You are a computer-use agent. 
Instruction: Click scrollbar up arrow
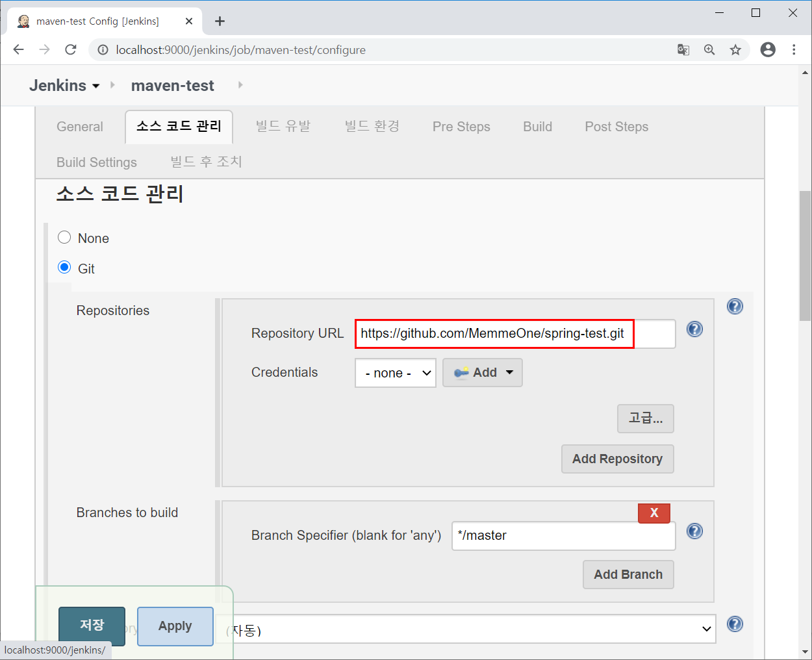point(806,73)
